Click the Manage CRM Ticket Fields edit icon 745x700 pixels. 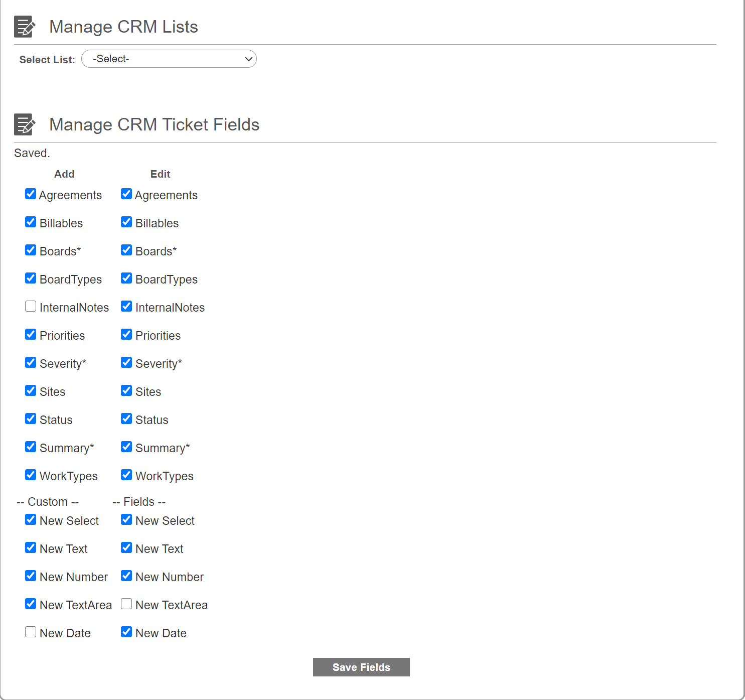(25, 124)
